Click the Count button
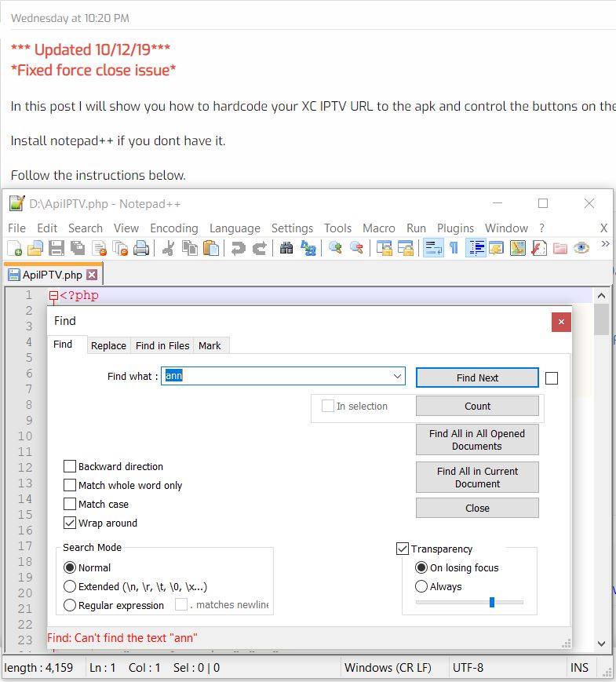This screenshot has width=616, height=682. (x=477, y=406)
